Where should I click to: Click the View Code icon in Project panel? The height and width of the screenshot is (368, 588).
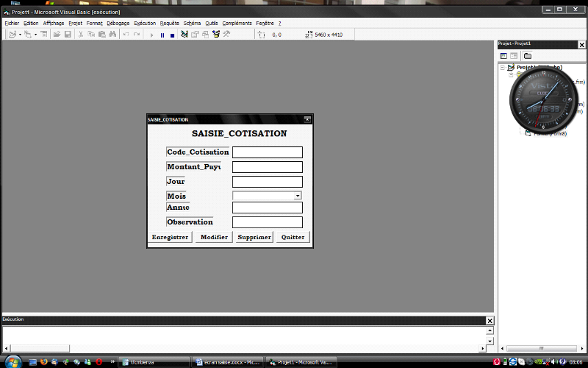pos(503,56)
